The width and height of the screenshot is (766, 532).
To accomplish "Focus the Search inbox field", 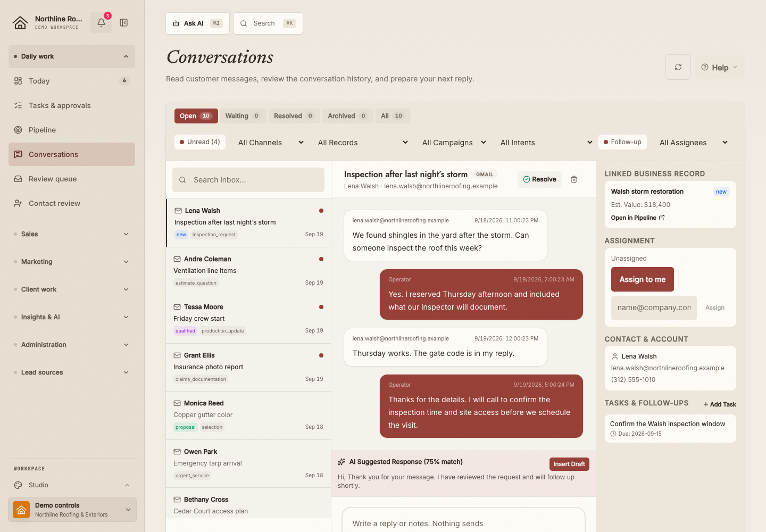I will [x=248, y=180].
